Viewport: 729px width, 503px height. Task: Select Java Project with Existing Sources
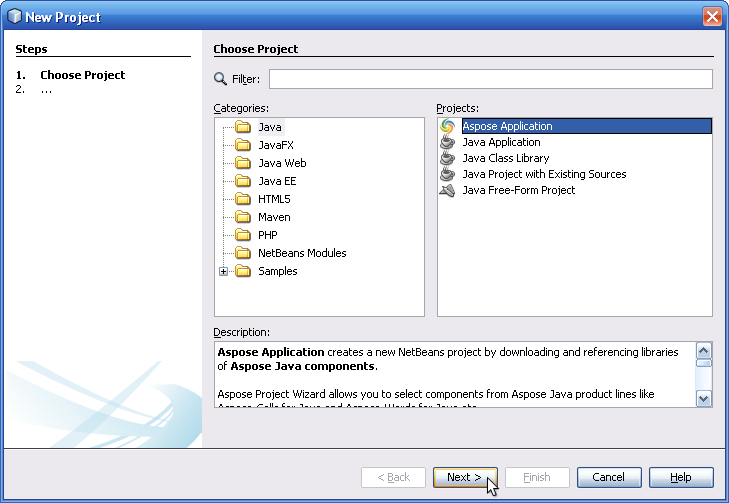tap(544, 174)
